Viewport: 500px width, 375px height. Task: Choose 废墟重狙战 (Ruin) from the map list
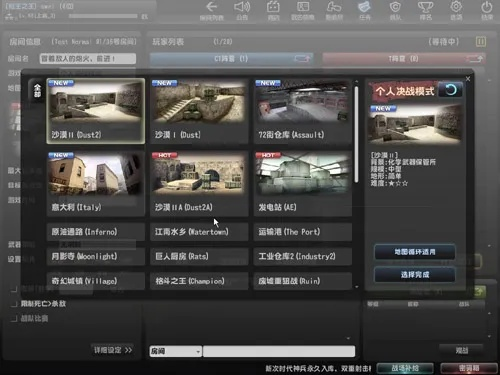[303, 281]
